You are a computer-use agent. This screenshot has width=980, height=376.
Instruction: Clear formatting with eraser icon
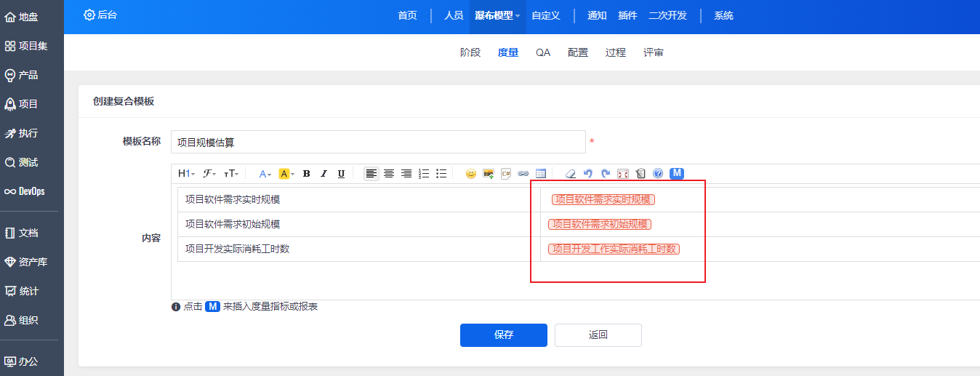[571, 174]
